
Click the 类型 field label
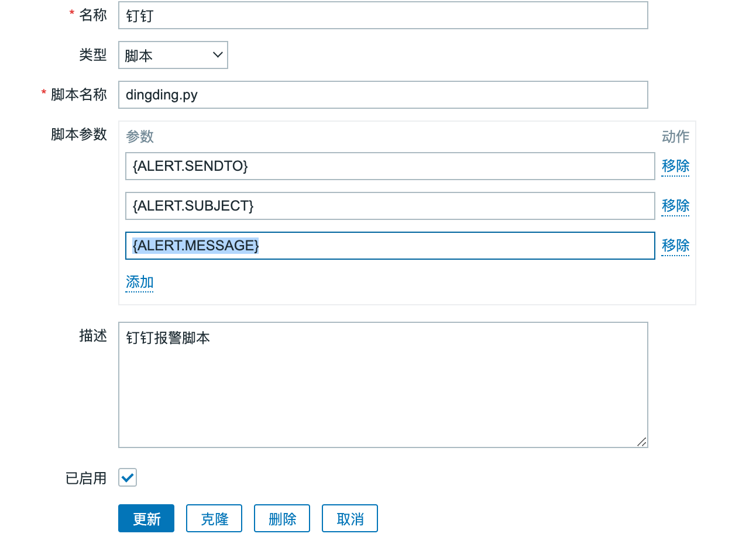[x=93, y=55]
